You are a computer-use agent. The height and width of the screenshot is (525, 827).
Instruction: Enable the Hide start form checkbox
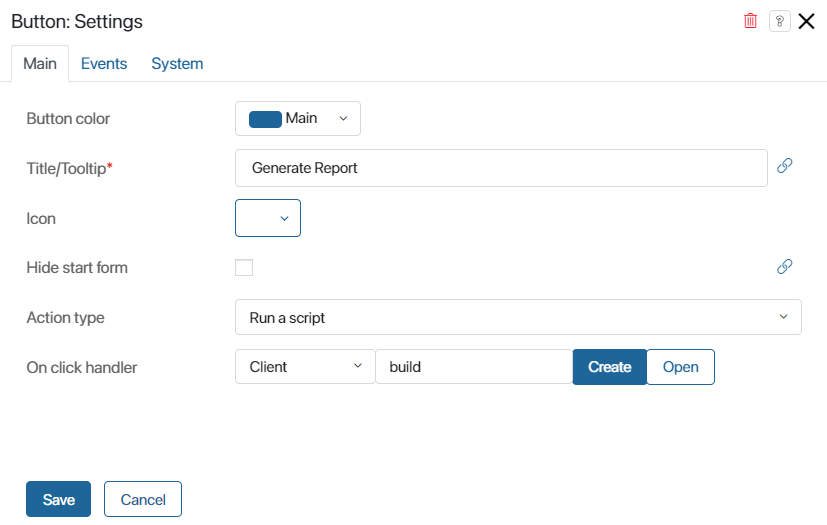pyautogui.click(x=244, y=268)
